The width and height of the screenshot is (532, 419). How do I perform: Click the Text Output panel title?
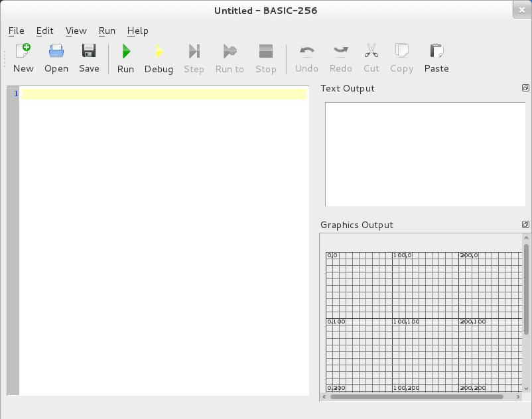(348, 88)
